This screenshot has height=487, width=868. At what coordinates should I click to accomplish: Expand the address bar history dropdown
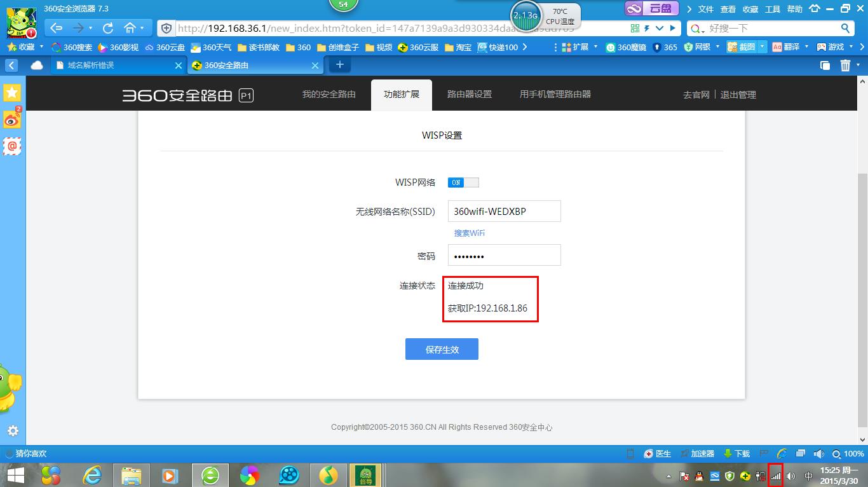click(660, 29)
